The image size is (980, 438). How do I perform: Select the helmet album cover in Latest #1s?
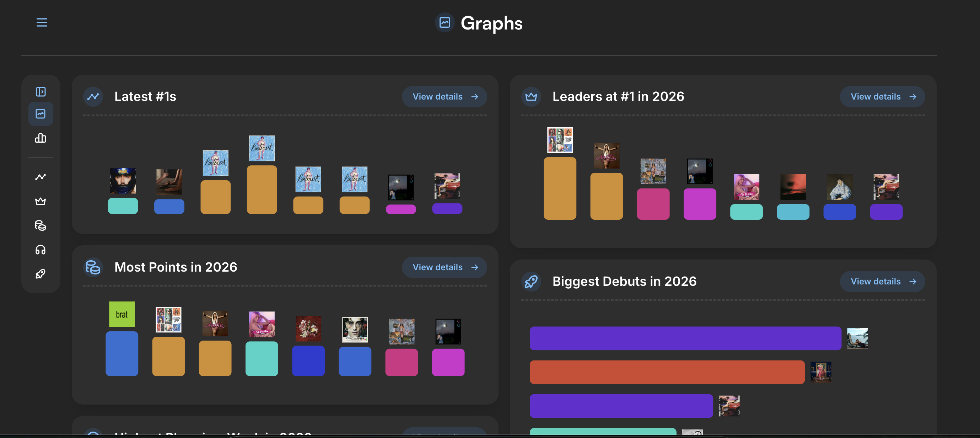[123, 181]
